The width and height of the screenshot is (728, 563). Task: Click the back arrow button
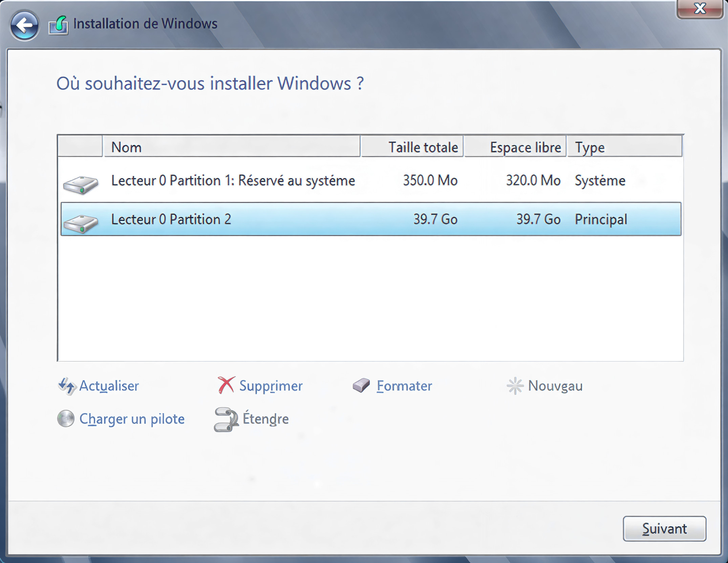point(24,25)
